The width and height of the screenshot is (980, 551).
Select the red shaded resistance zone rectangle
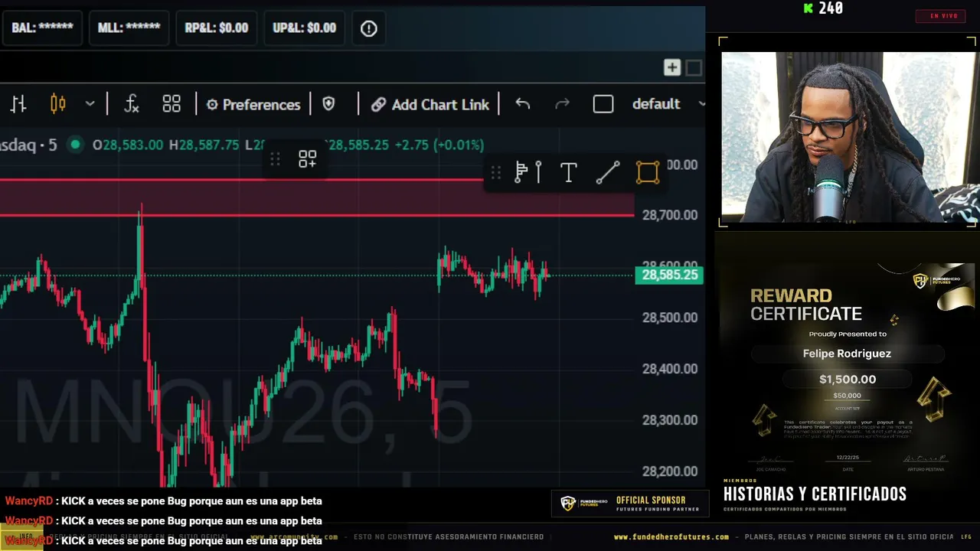tap(317, 197)
